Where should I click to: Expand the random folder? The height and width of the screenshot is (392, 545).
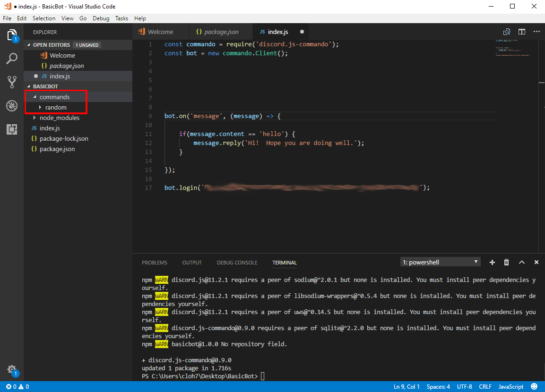point(40,107)
